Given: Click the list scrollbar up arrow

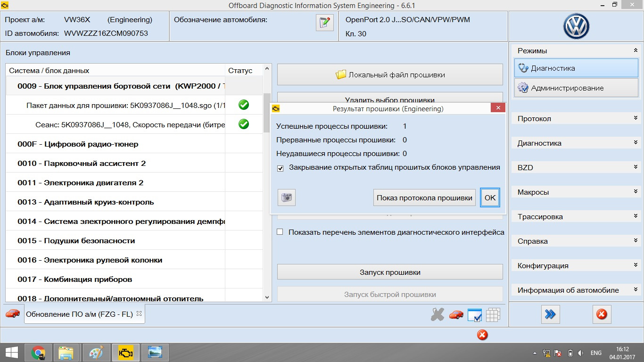Looking at the screenshot, I should tap(267, 69).
